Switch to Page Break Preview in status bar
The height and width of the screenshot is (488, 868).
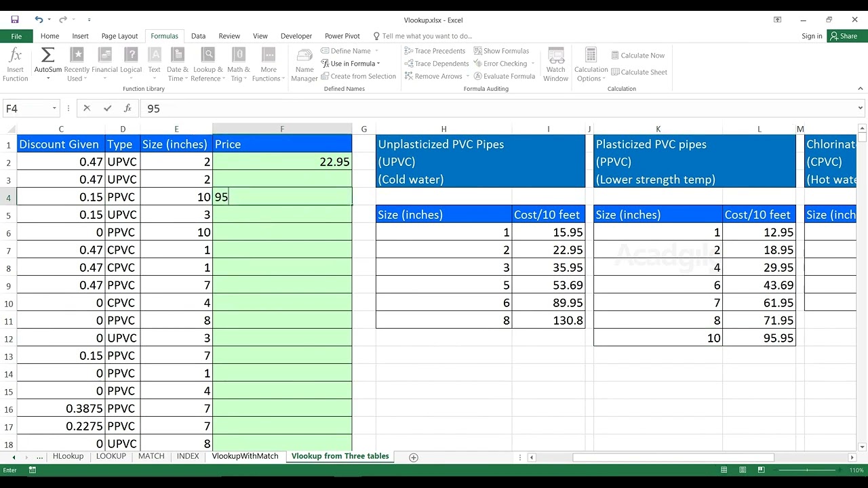tap(760, 470)
